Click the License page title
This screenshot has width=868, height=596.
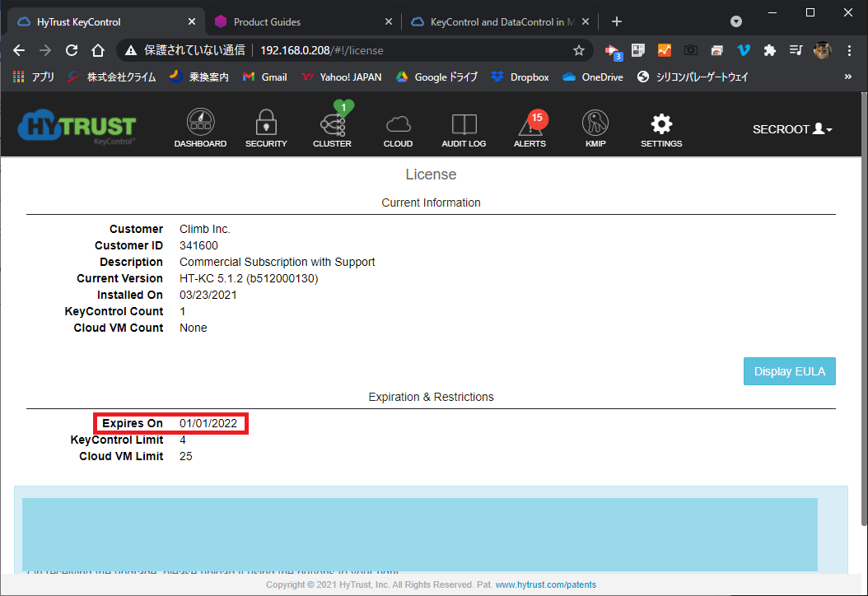click(432, 175)
